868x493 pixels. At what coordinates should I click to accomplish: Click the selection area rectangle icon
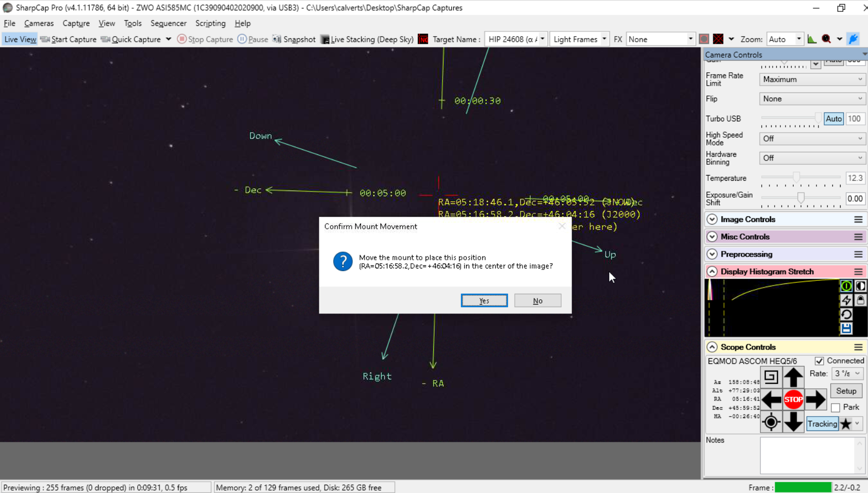click(x=704, y=39)
